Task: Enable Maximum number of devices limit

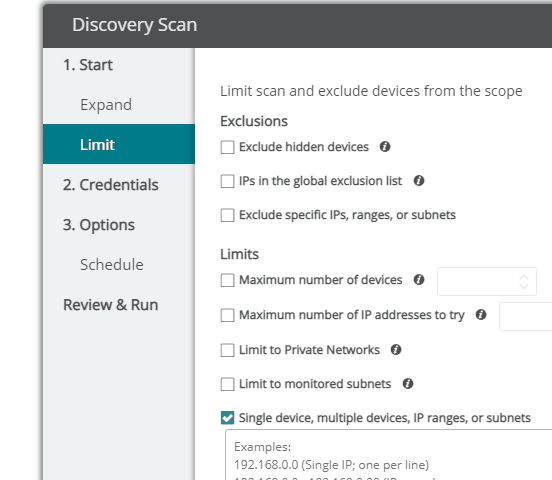Action: (227, 280)
